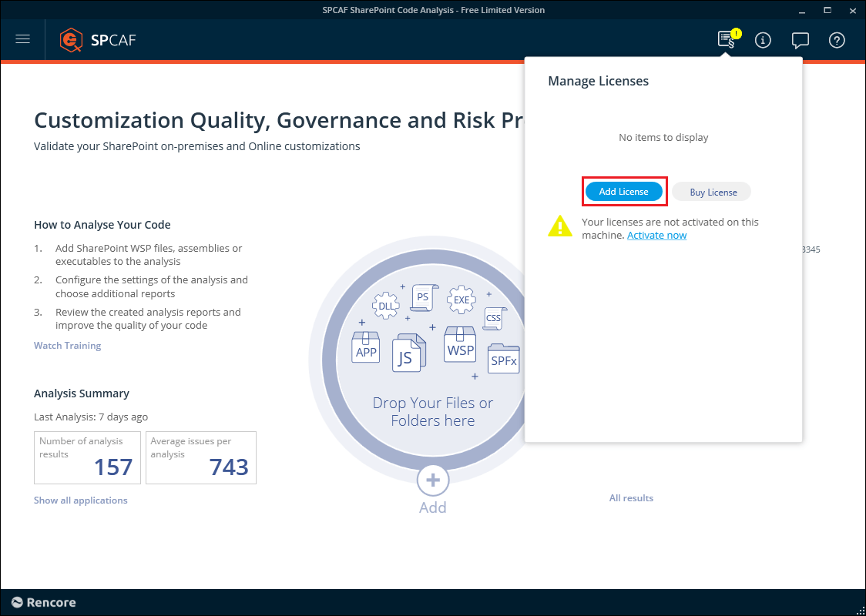The height and width of the screenshot is (616, 866).
Task: Click the Drop Your Files or Folders area
Action: point(432,411)
